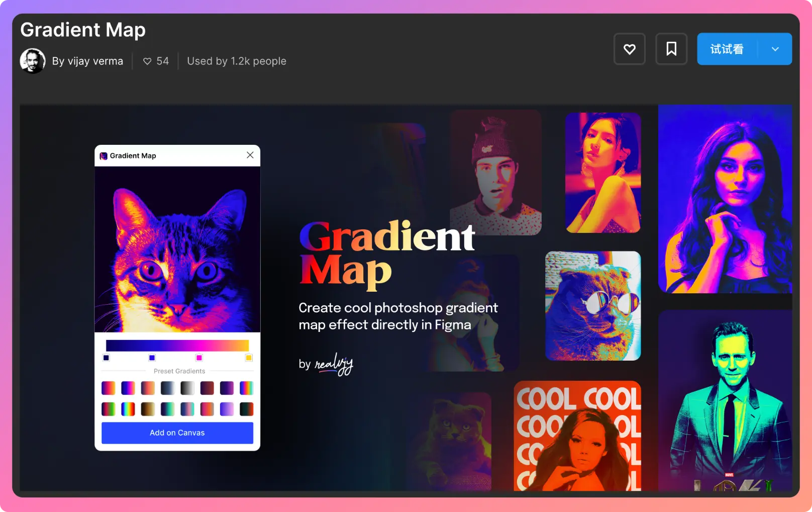
Task: Bookmark the Gradient Map plugin
Action: [671, 49]
